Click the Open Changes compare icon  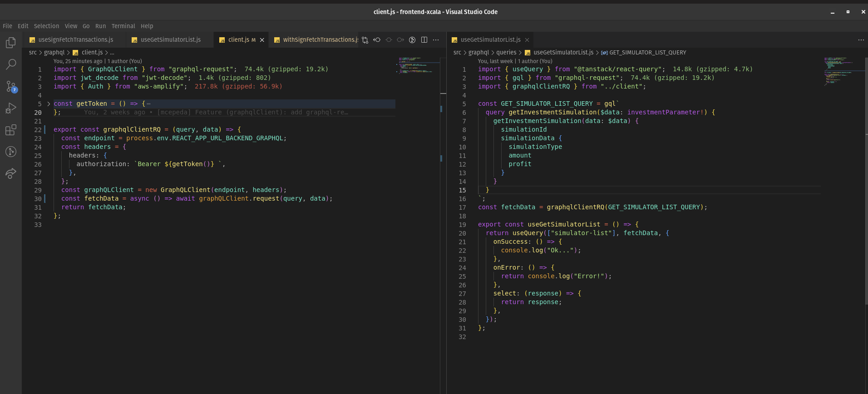[x=365, y=40]
